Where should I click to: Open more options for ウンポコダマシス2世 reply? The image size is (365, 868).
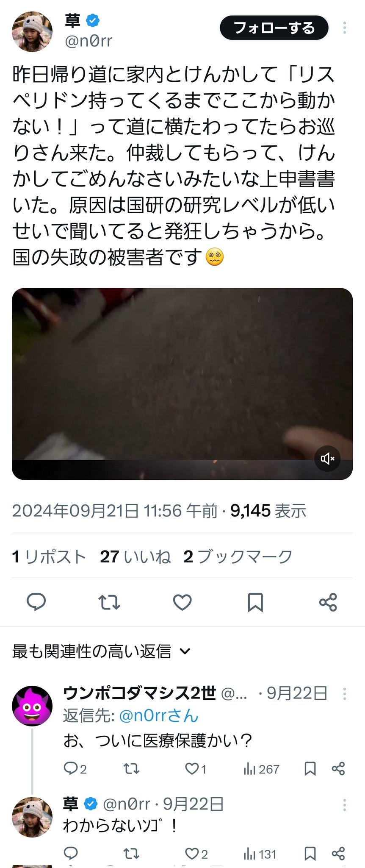pos(345,694)
